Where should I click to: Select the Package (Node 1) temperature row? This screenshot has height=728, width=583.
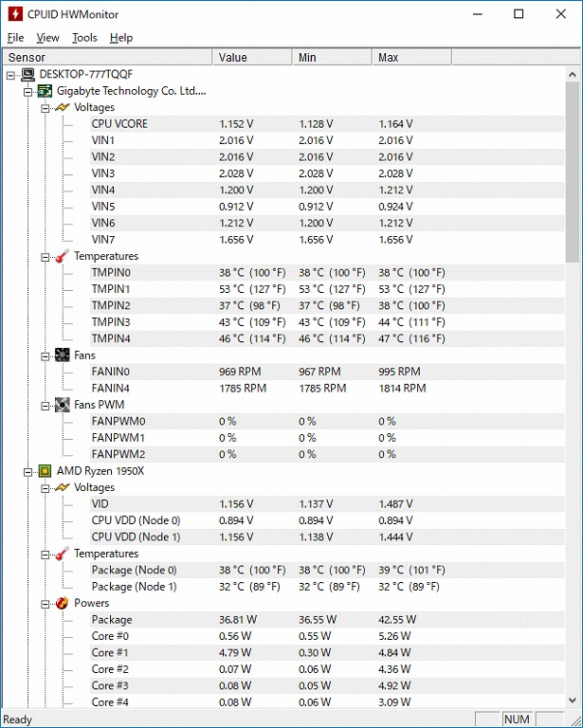tap(327, 587)
